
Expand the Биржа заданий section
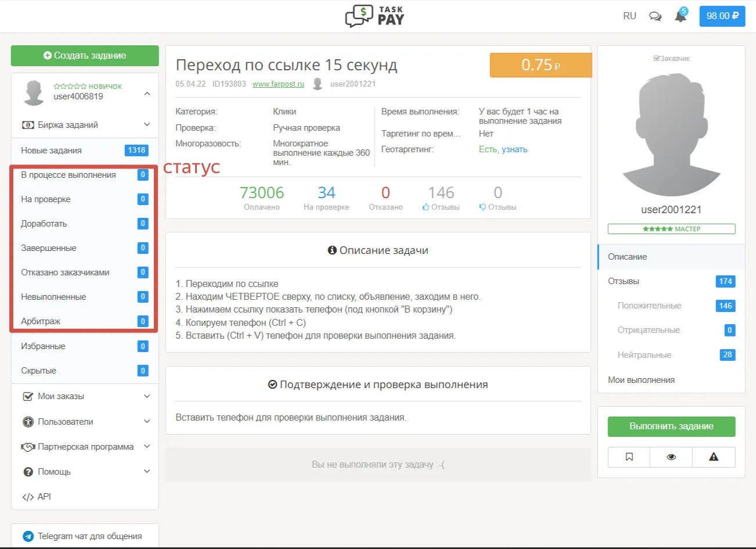(x=85, y=125)
